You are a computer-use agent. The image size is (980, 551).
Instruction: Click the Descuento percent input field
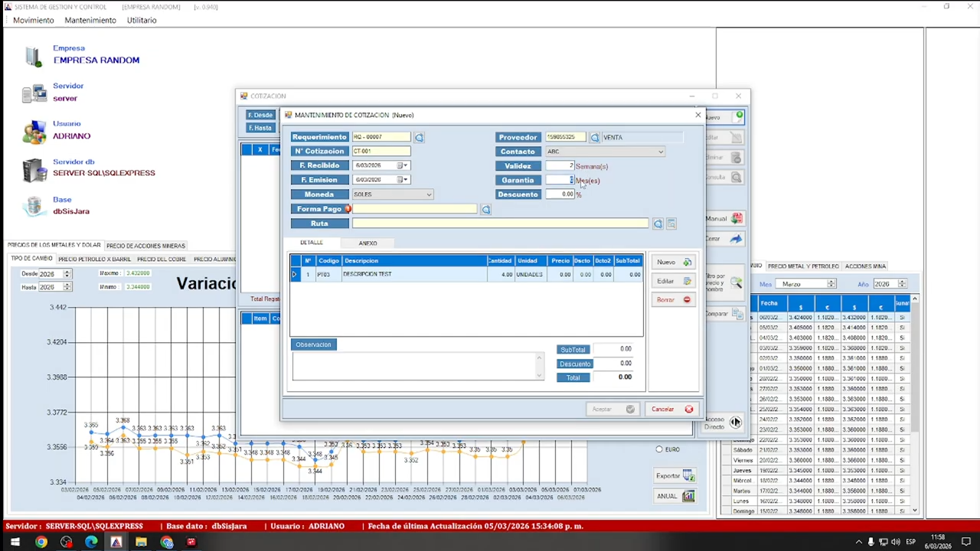click(560, 194)
